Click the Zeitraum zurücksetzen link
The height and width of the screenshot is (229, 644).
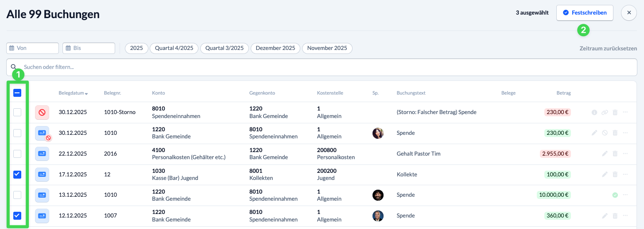coord(608,49)
